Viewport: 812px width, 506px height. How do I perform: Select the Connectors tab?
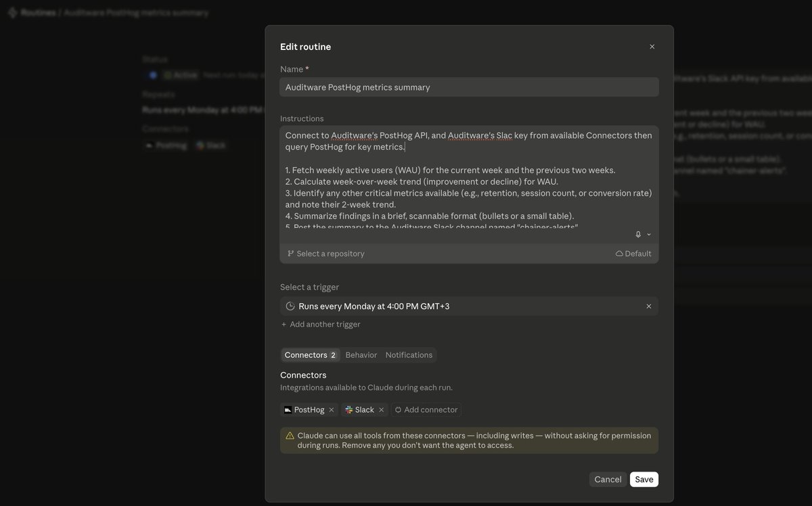point(310,355)
